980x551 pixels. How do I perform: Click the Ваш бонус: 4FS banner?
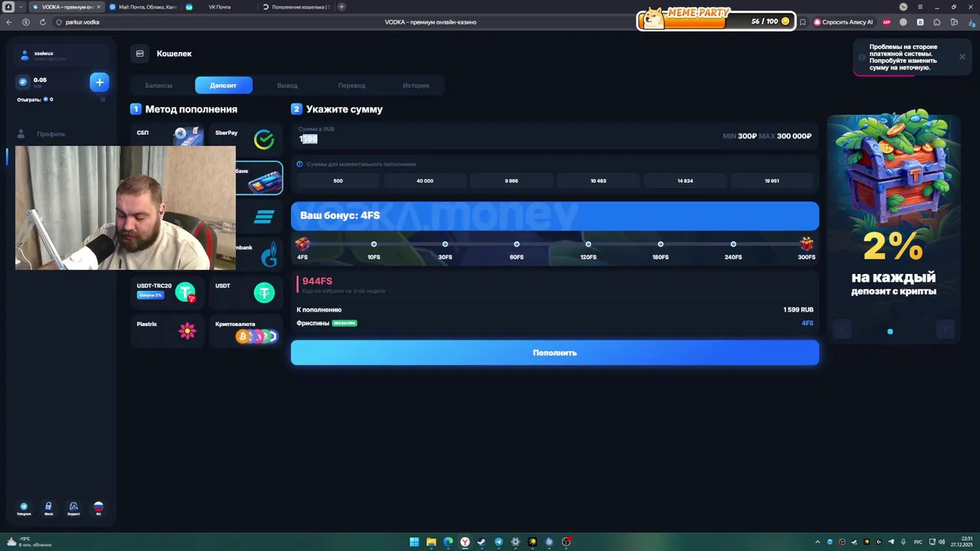click(x=555, y=216)
